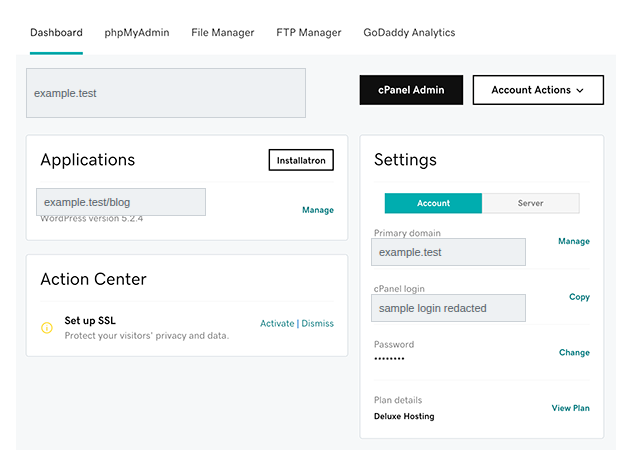
Task: Open the Dashboard tab
Action: click(x=56, y=33)
